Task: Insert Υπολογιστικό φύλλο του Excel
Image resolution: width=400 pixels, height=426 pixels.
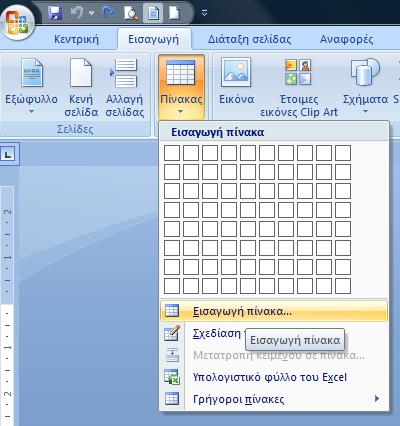Action: point(274,377)
